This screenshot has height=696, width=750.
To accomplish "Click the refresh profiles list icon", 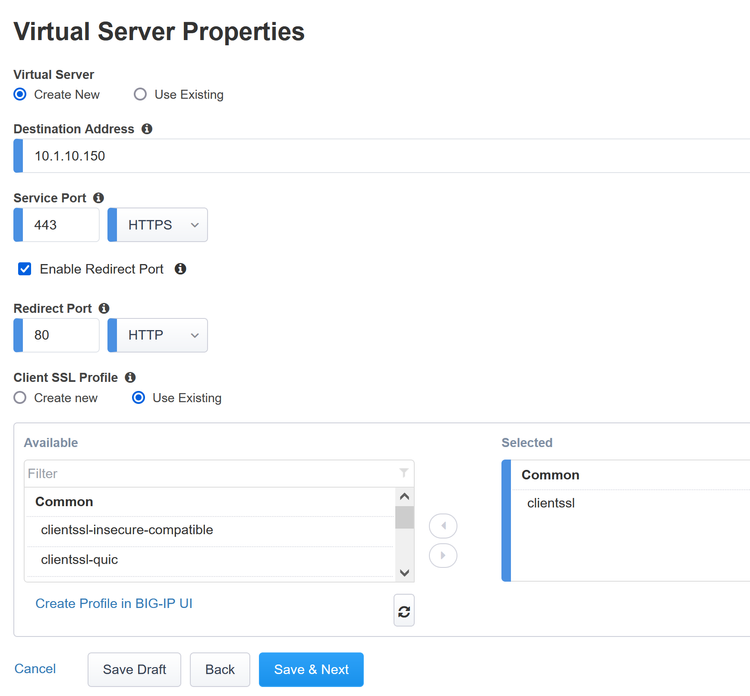I will click(x=404, y=611).
